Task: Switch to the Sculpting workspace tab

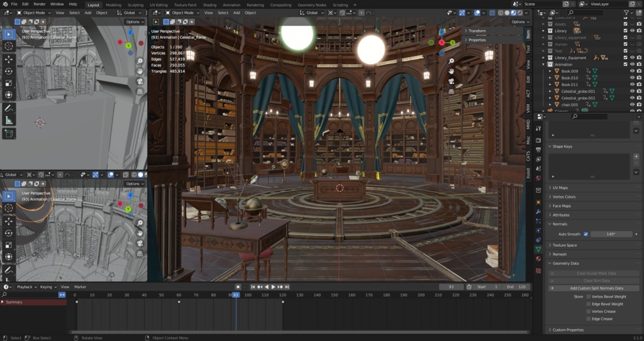Action: pyautogui.click(x=136, y=4)
